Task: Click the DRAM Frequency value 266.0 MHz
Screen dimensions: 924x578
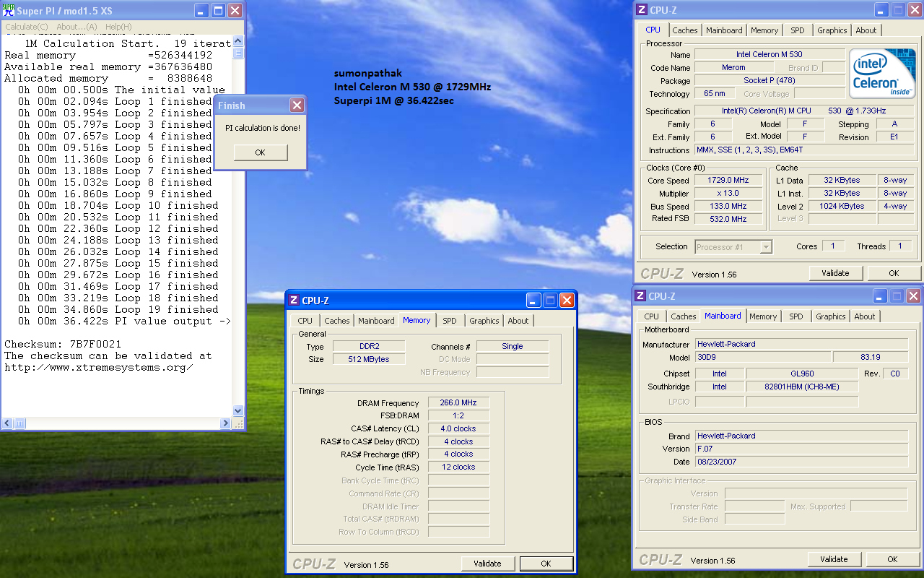Action: pyautogui.click(x=458, y=403)
